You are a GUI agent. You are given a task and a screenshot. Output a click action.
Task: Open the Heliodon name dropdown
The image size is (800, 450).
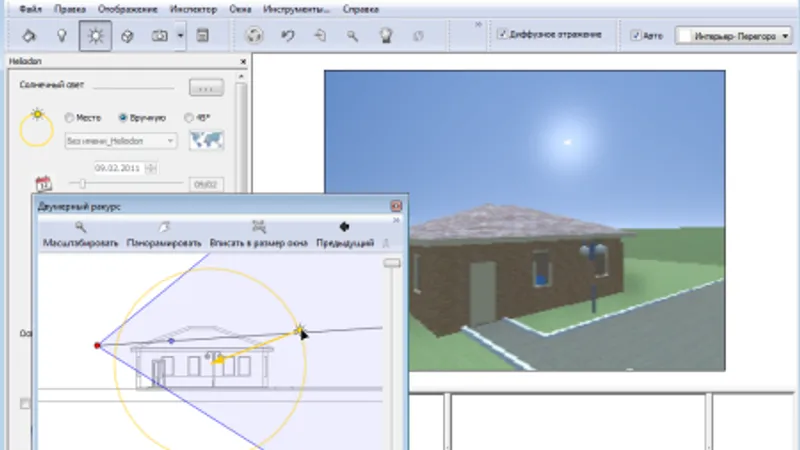121,141
